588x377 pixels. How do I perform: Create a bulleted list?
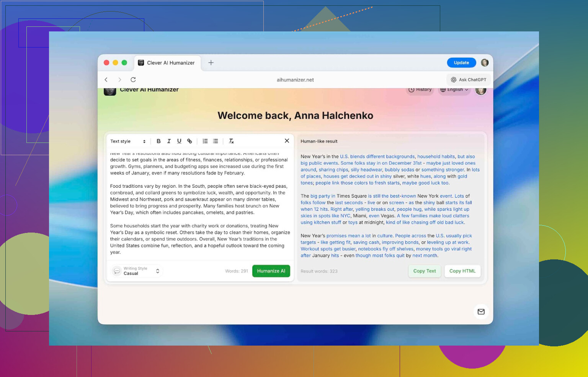click(x=216, y=141)
